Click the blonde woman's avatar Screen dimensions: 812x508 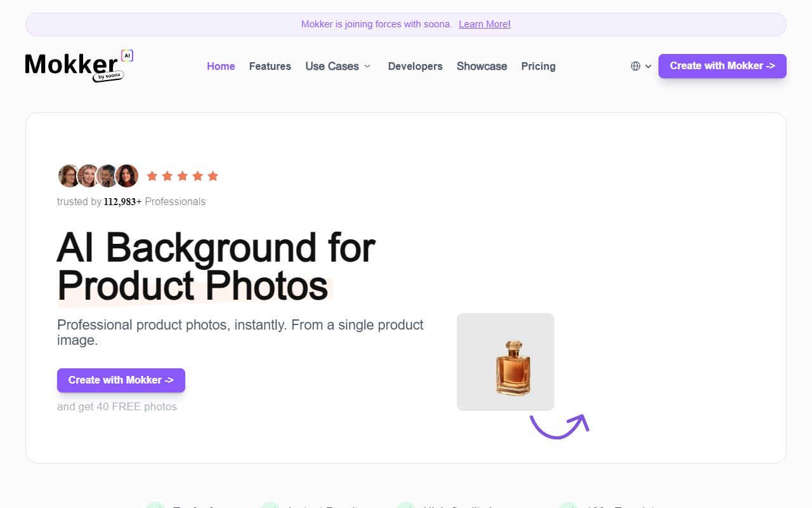(x=88, y=176)
